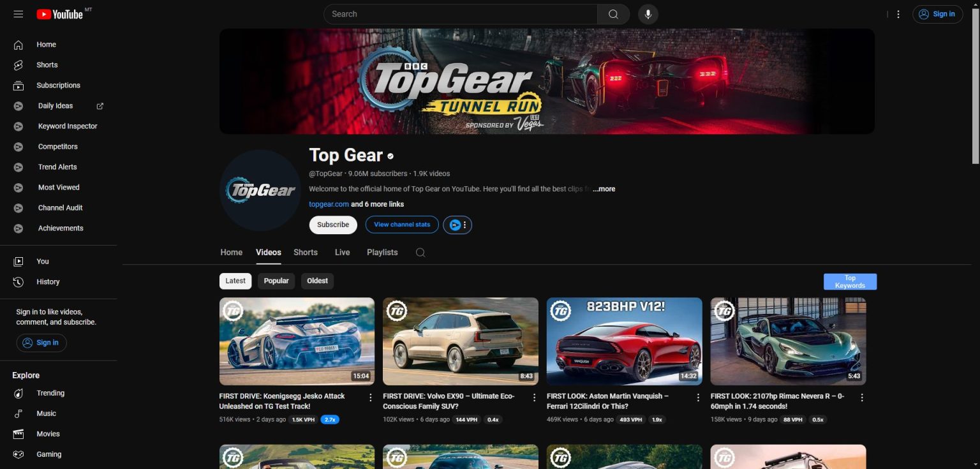
Task: Expand the channel description with more
Action: [x=604, y=189]
